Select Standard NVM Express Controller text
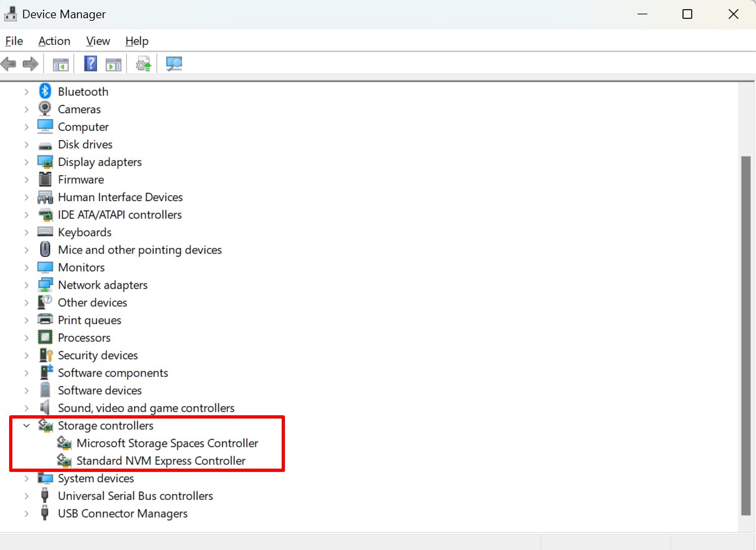The width and height of the screenshot is (756, 550). tap(161, 461)
